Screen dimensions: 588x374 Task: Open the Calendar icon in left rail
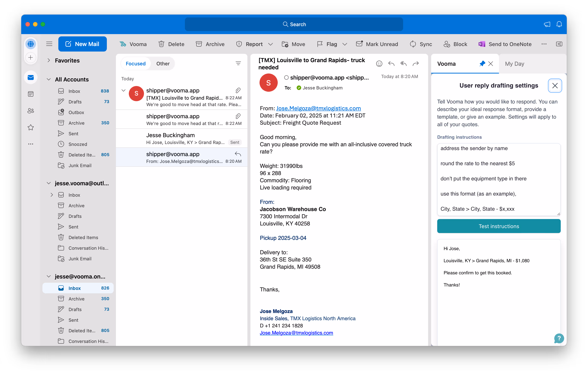[30, 94]
